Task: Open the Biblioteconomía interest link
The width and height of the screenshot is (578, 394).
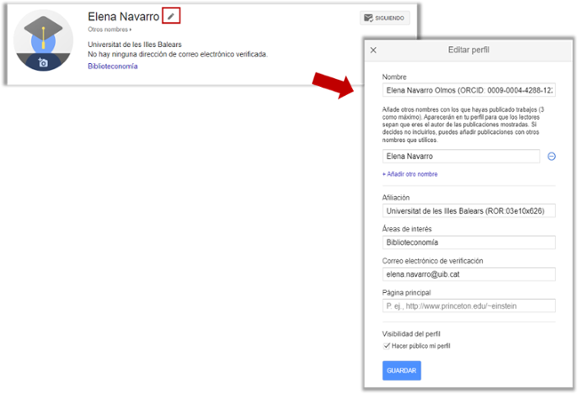Action: (x=113, y=66)
